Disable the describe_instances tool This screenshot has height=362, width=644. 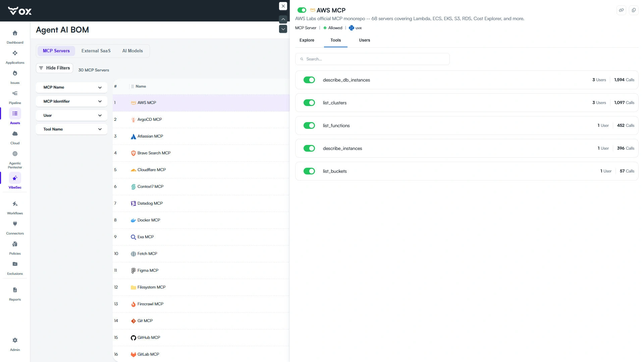[309, 148]
